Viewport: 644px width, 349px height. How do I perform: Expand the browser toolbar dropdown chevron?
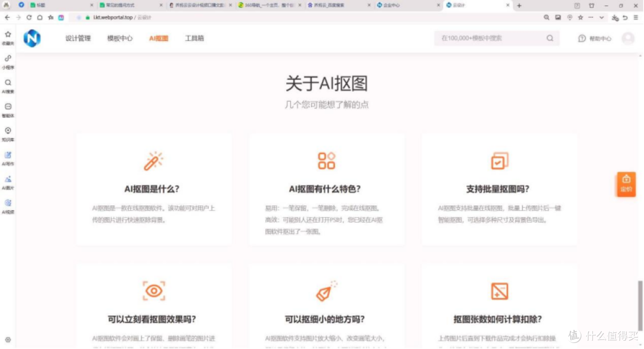pyautogui.click(x=601, y=18)
